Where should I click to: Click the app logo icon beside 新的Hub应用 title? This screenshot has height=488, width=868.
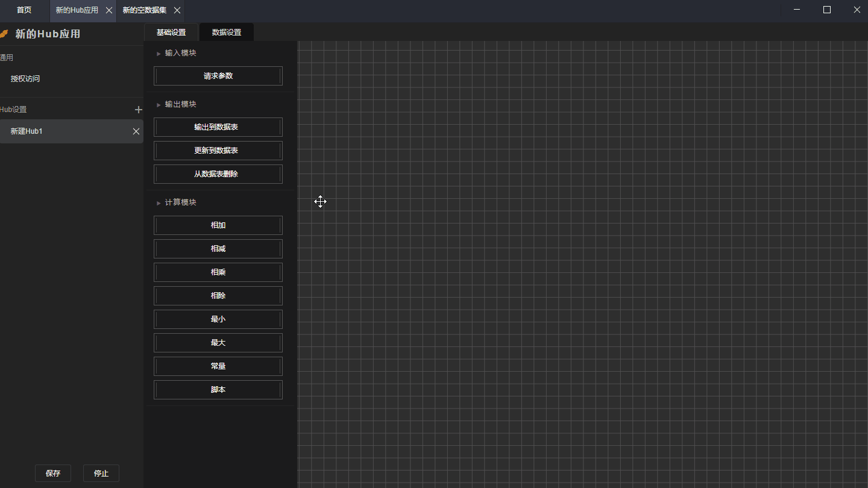coord(4,34)
